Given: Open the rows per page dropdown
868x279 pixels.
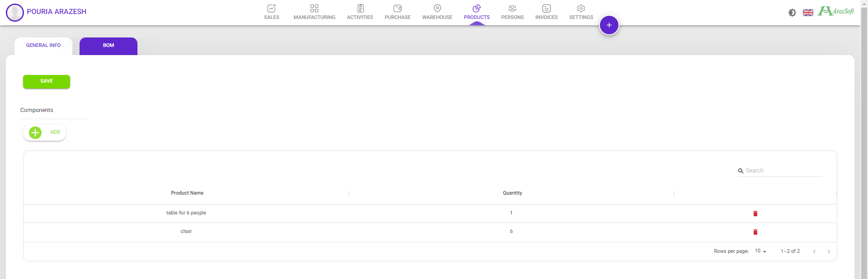Looking at the screenshot, I should pos(760,251).
